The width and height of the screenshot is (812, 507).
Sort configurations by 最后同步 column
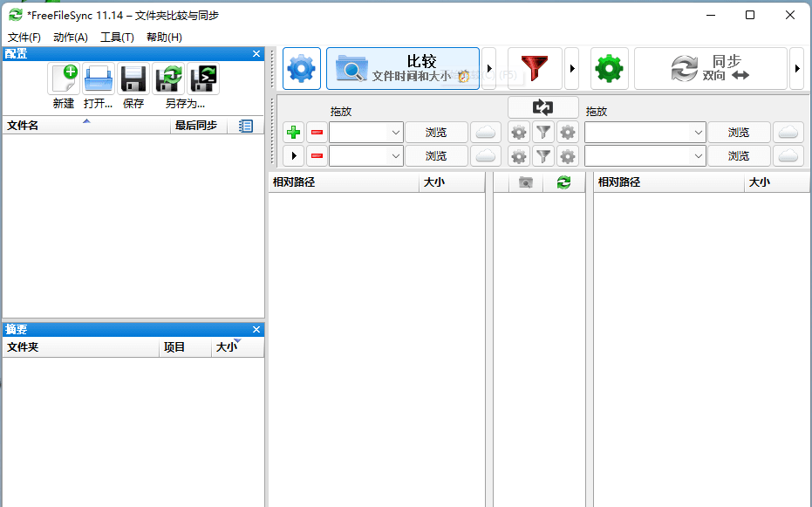[x=199, y=126]
